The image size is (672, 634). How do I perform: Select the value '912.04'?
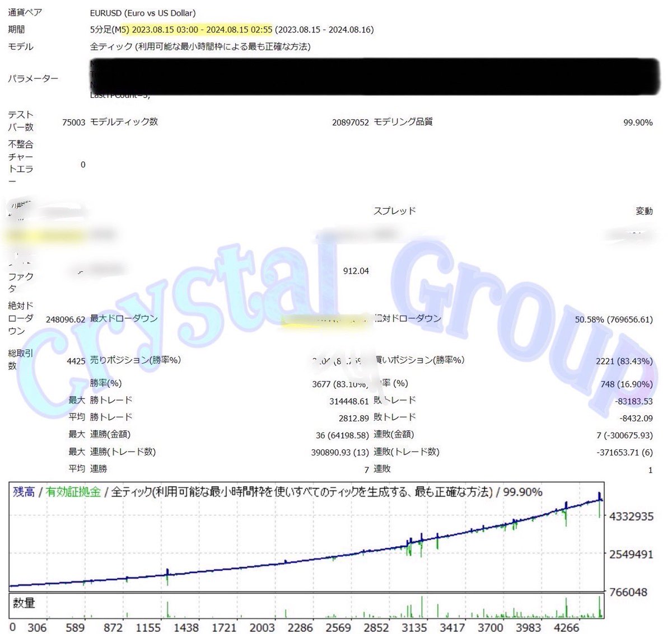pos(356,271)
